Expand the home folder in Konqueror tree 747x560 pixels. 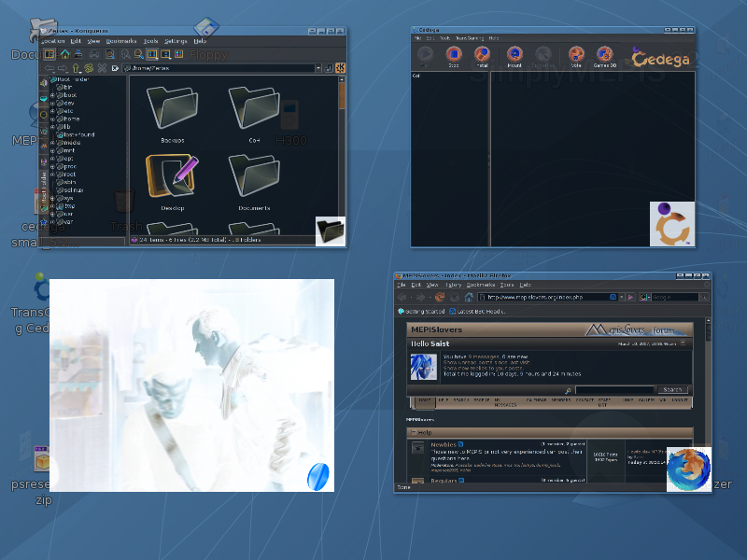point(51,119)
